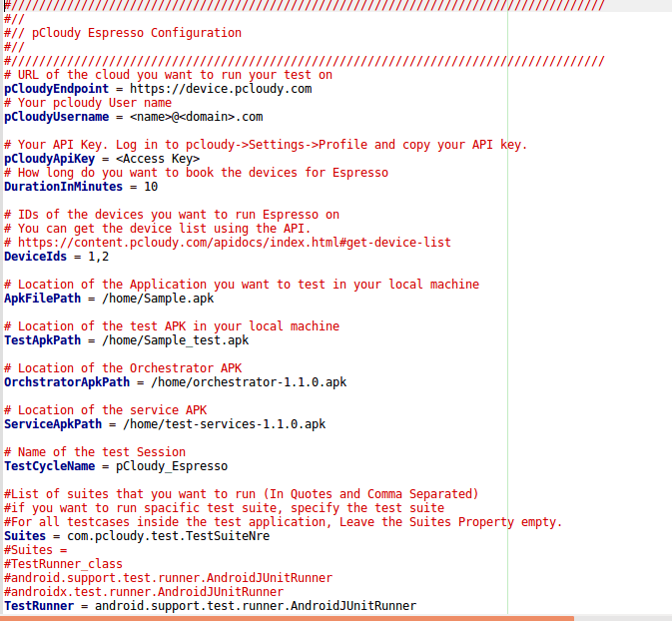The width and height of the screenshot is (672, 621).
Task: Click the pCloudyUsername key
Action: click(x=57, y=117)
